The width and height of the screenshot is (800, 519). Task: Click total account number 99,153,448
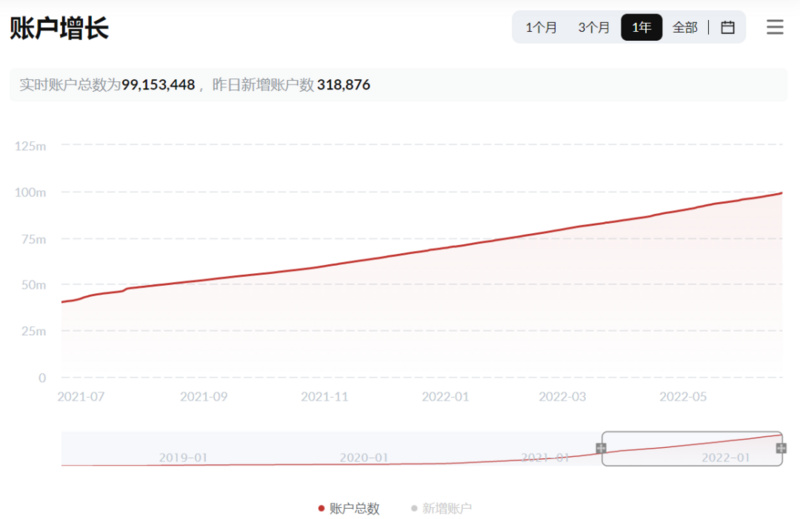[158, 85]
